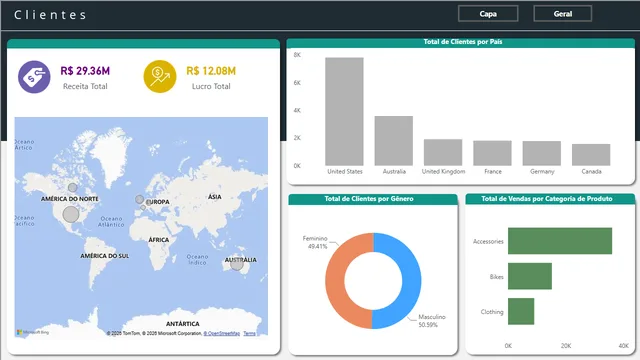Click the blue Masculino donut segment
640x360 pixels.
tap(411, 282)
